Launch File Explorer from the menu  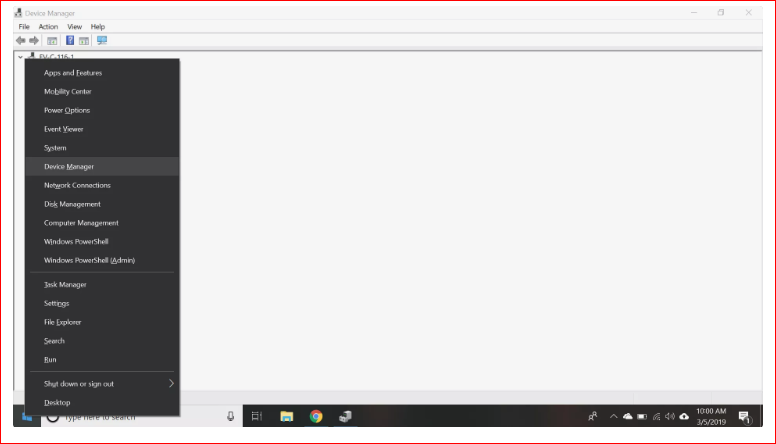coord(102,322)
